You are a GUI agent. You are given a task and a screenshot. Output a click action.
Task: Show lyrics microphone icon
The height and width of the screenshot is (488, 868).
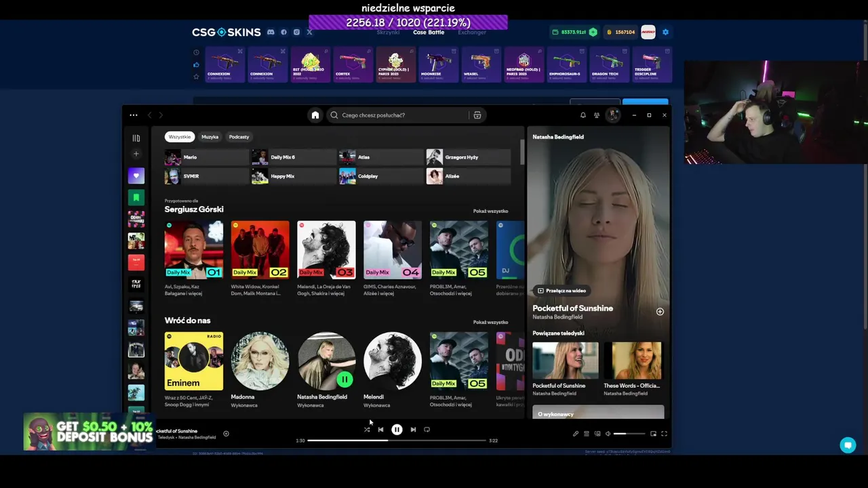576,434
